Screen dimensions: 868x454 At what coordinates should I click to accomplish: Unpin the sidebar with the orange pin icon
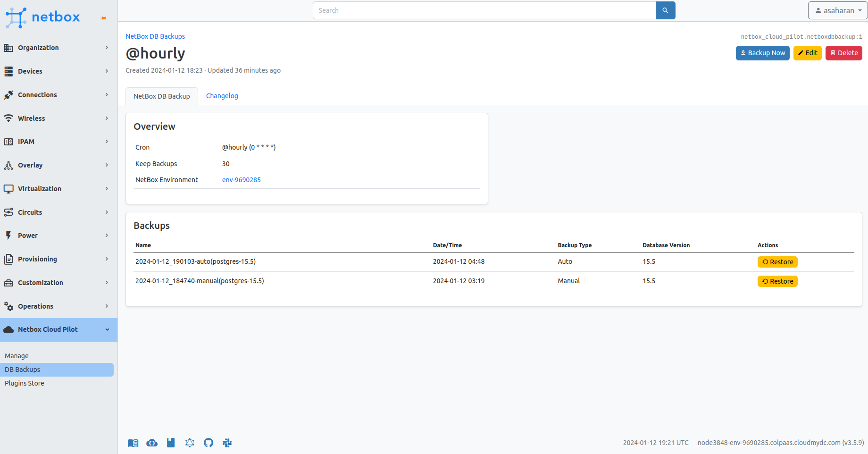[x=103, y=18]
